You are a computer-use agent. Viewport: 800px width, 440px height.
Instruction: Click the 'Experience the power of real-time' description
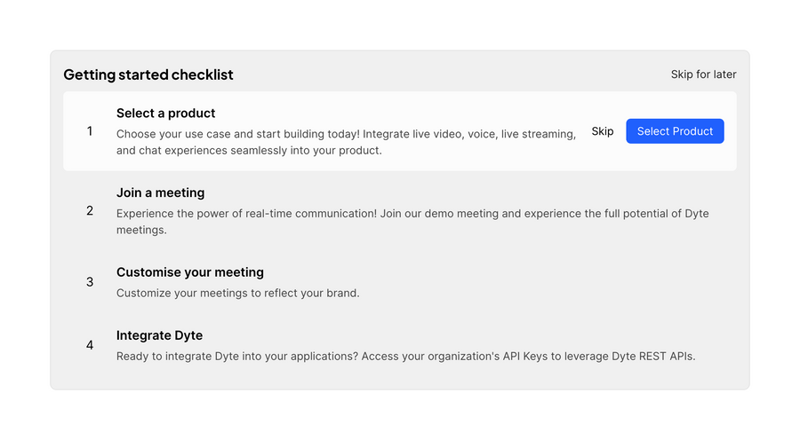412,221
